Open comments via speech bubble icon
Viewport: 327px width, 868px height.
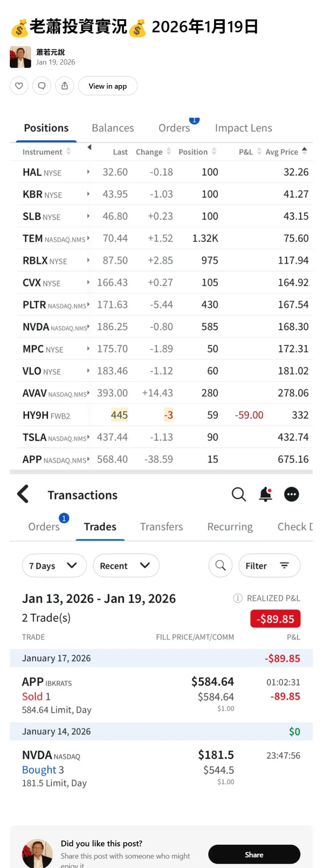[41, 86]
